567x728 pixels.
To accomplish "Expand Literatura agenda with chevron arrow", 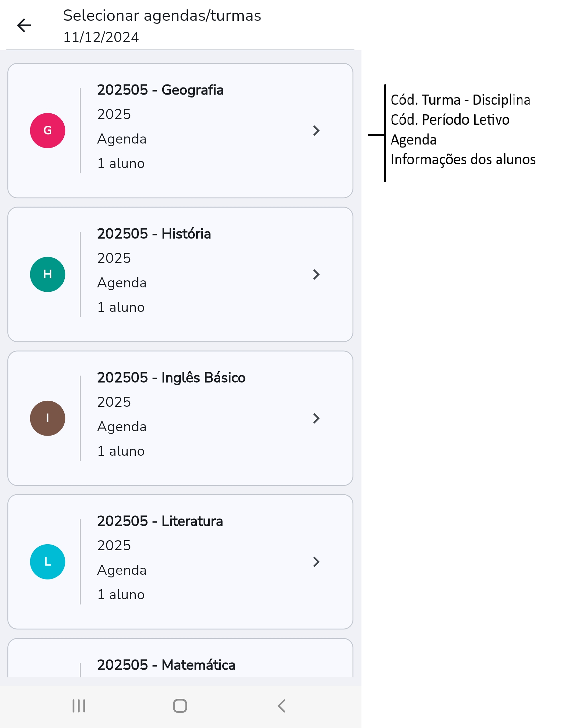I will [316, 562].
